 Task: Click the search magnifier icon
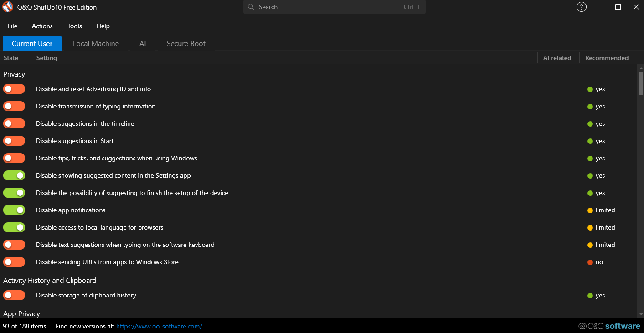tap(251, 7)
